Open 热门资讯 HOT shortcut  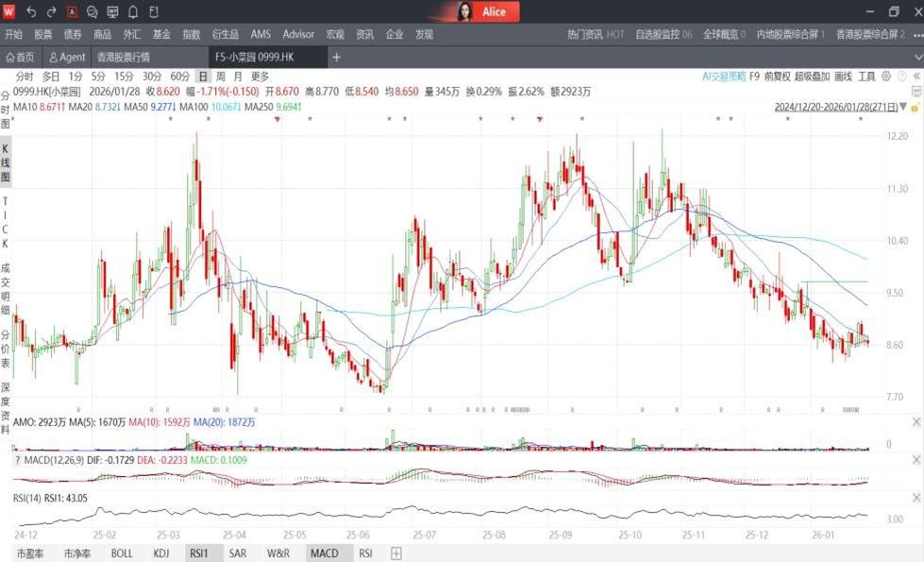pos(596,34)
